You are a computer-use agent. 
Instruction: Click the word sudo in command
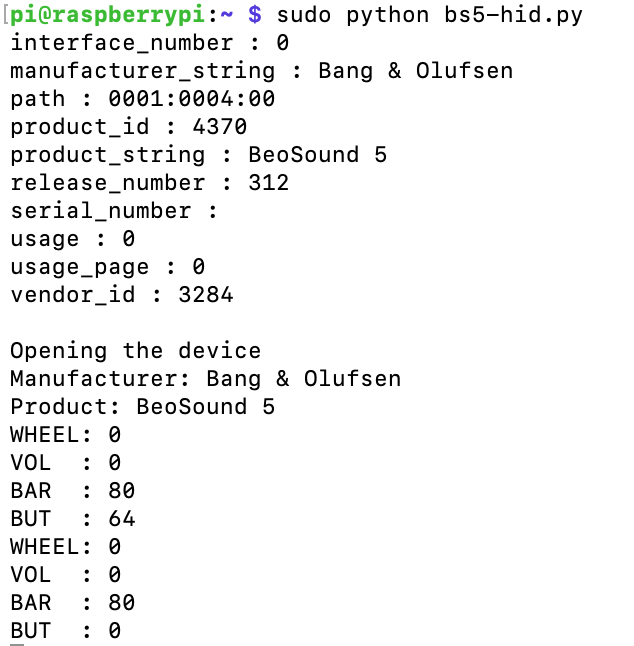pos(303,15)
